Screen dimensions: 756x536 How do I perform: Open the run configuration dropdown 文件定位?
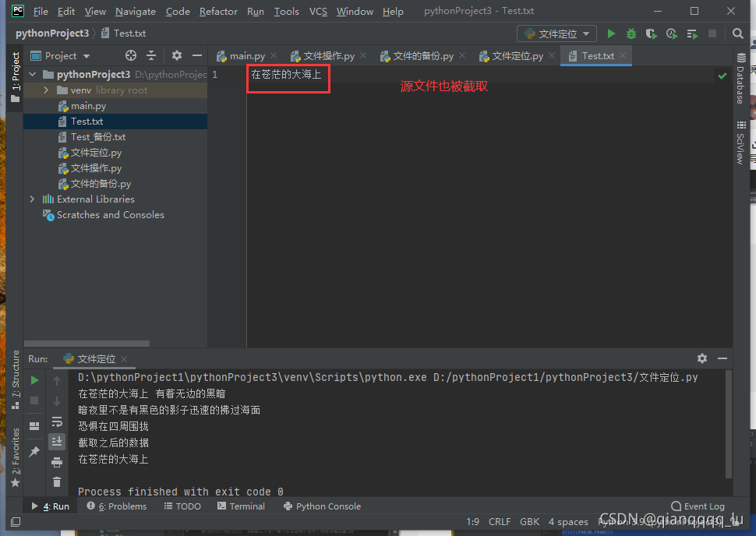pyautogui.click(x=557, y=33)
